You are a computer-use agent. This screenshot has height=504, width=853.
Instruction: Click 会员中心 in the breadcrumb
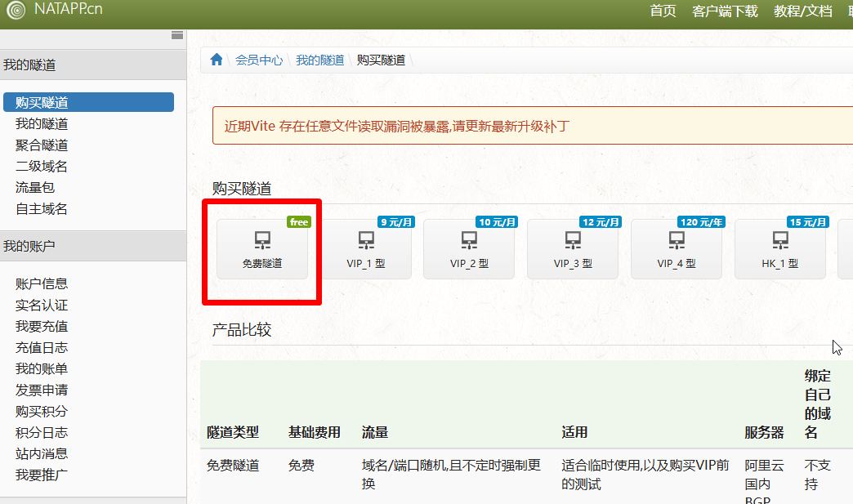tap(259, 60)
